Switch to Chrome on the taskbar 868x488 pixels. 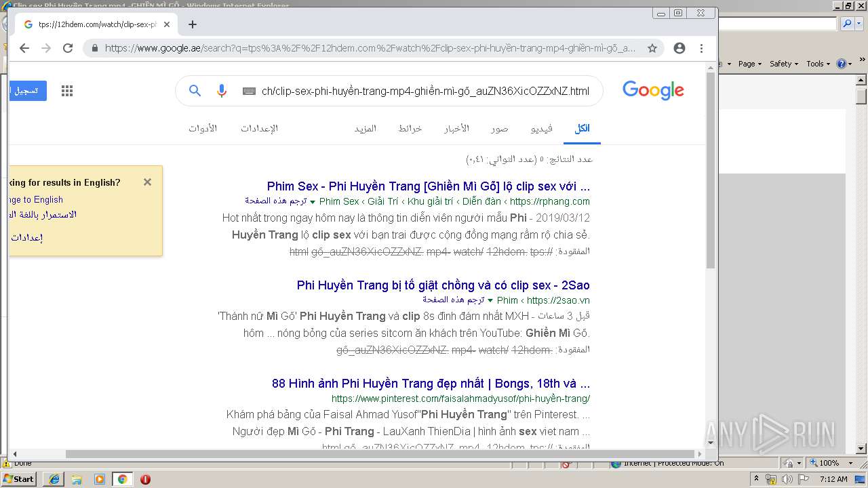(122, 479)
